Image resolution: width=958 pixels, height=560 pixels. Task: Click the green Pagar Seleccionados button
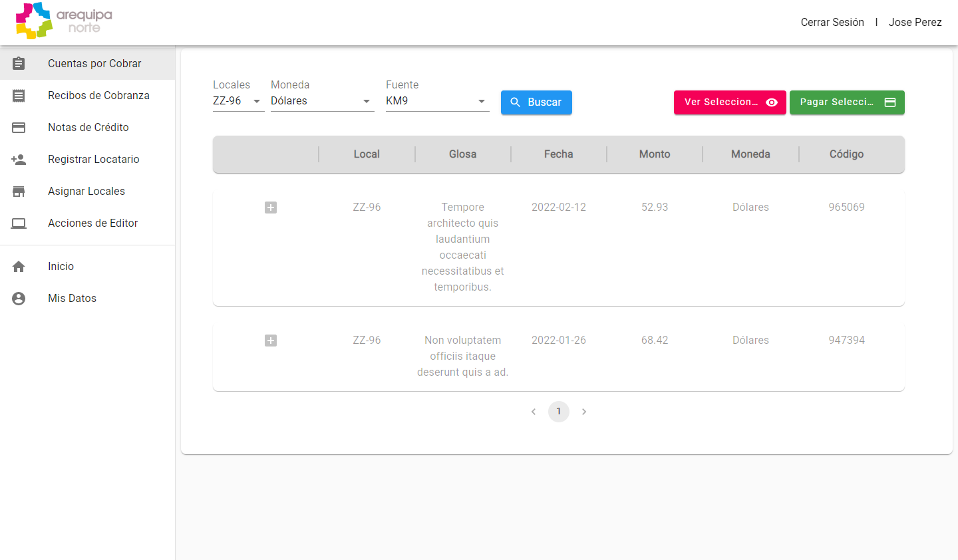pyautogui.click(x=847, y=102)
